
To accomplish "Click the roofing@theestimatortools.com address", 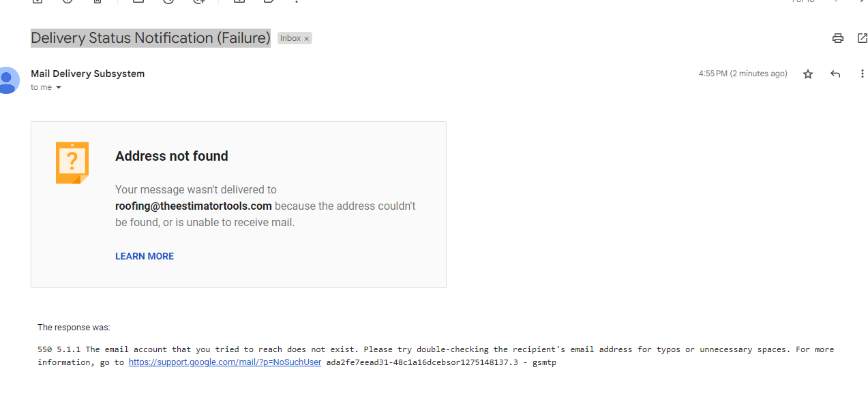I will [194, 206].
